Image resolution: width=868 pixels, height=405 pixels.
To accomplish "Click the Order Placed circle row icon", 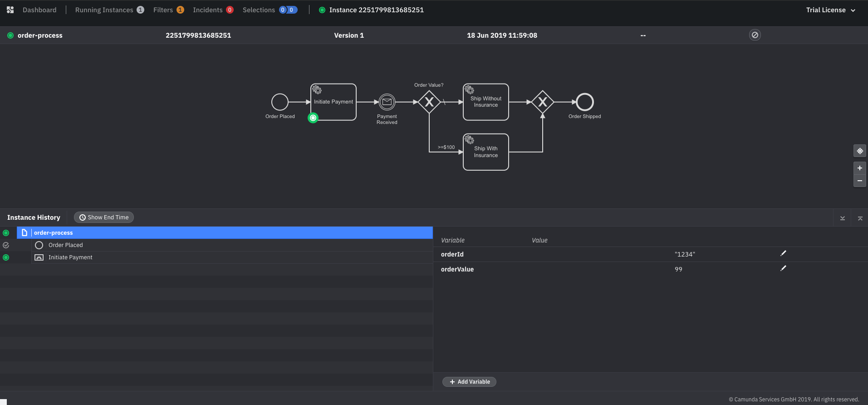I will [x=39, y=245].
